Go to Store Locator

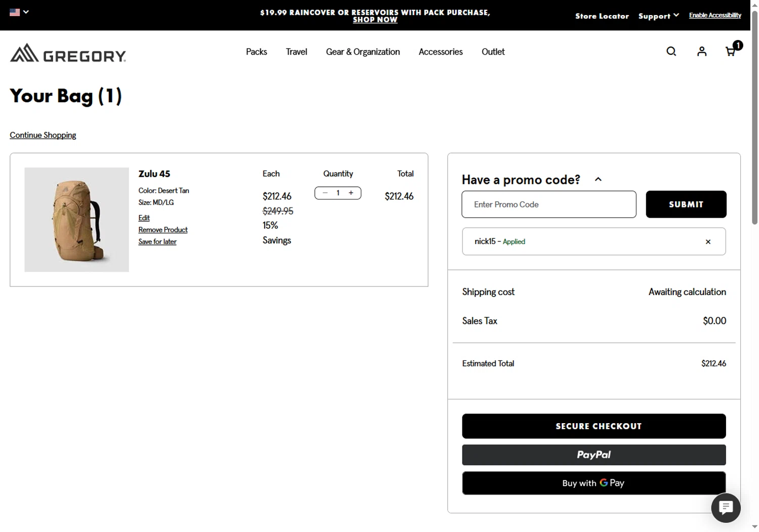(x=602, y=16)
